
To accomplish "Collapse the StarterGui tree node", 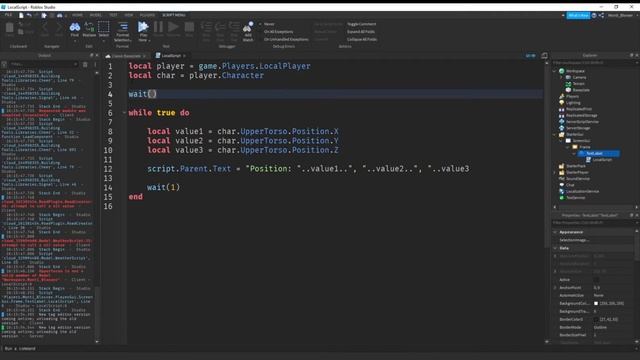I will [x=555, y=134].
